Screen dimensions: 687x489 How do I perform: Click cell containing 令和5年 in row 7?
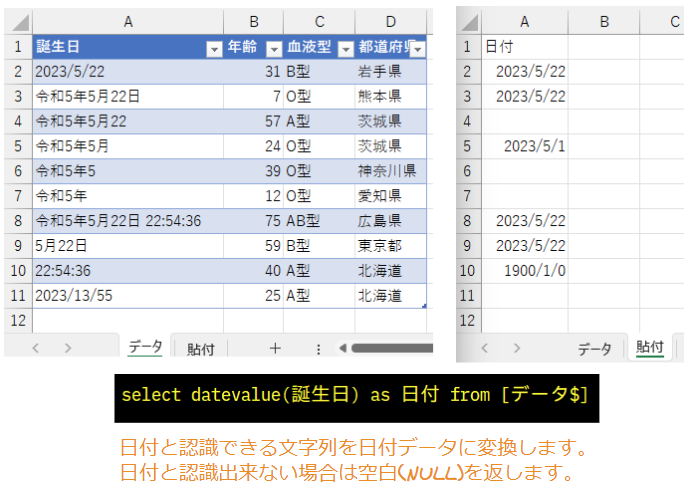[128, 196]
